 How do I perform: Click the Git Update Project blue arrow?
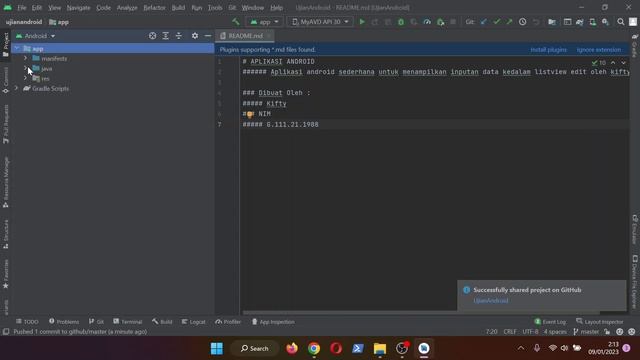point(484,22)
